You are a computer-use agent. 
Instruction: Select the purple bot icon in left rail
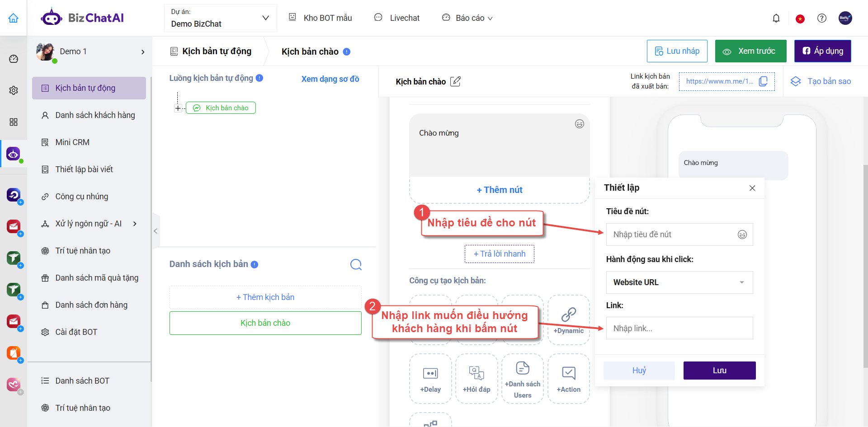pyautogui.click(x=14, y=154)
